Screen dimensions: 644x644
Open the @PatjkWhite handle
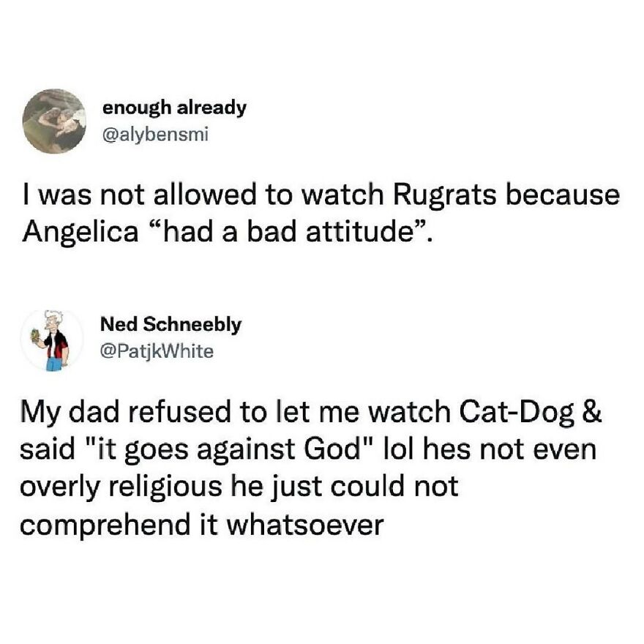click(157, 351)
